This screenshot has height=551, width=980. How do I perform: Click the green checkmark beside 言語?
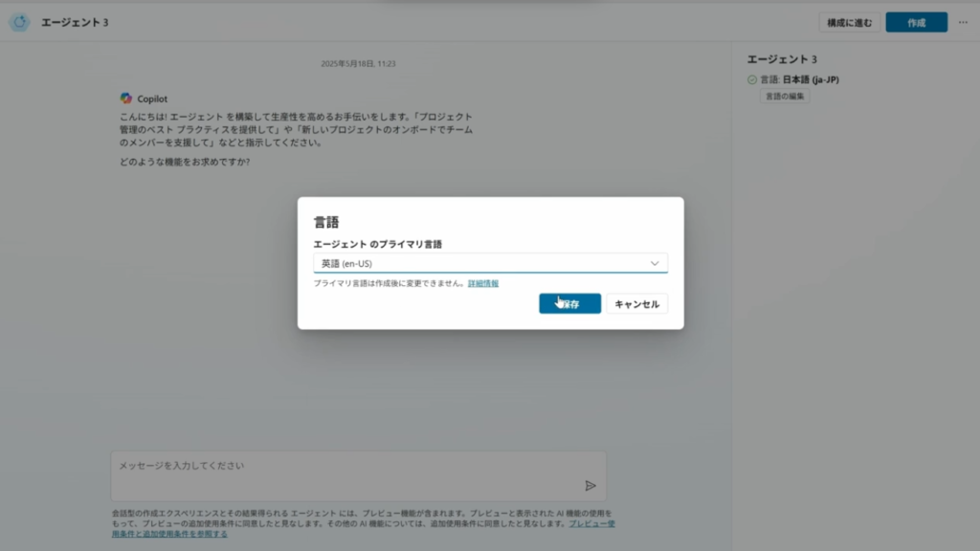point(752,80)
